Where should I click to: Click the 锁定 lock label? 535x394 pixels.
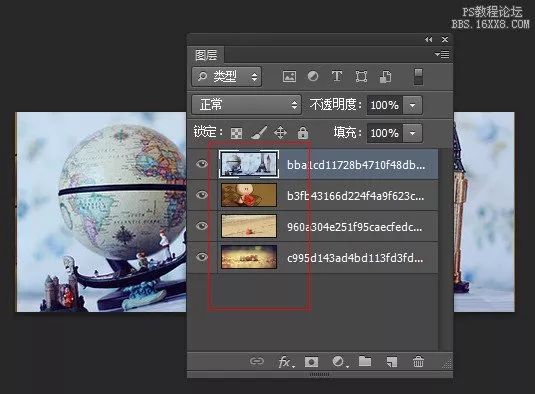tap(208, 132)
